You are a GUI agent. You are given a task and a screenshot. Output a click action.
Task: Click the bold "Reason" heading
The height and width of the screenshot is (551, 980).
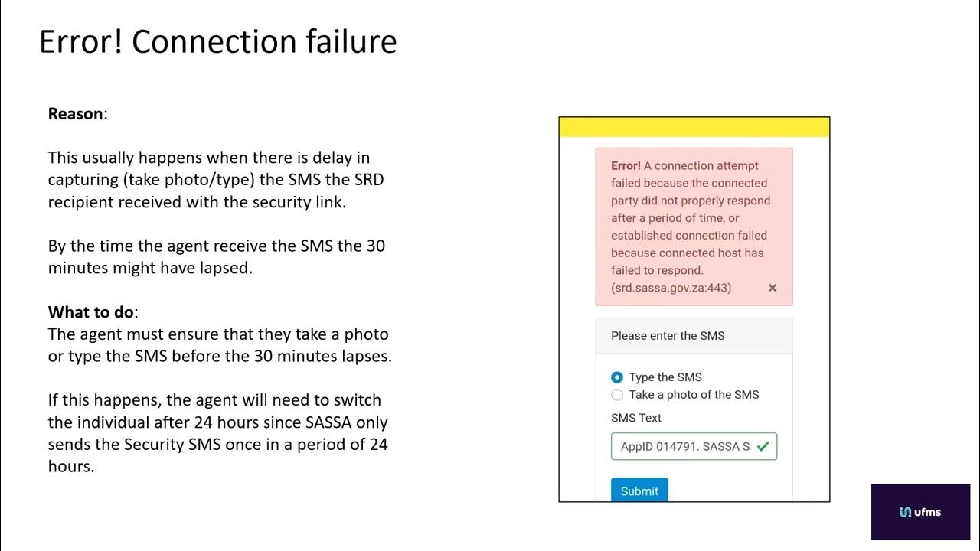(75, 114)
